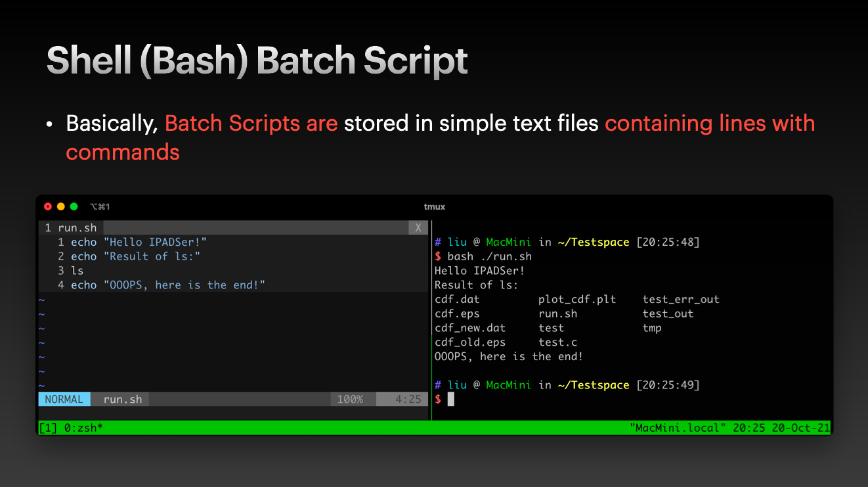Click the shell cursor at the $ prompt
This screenshot has width=868, height=487.
point(451,400)
